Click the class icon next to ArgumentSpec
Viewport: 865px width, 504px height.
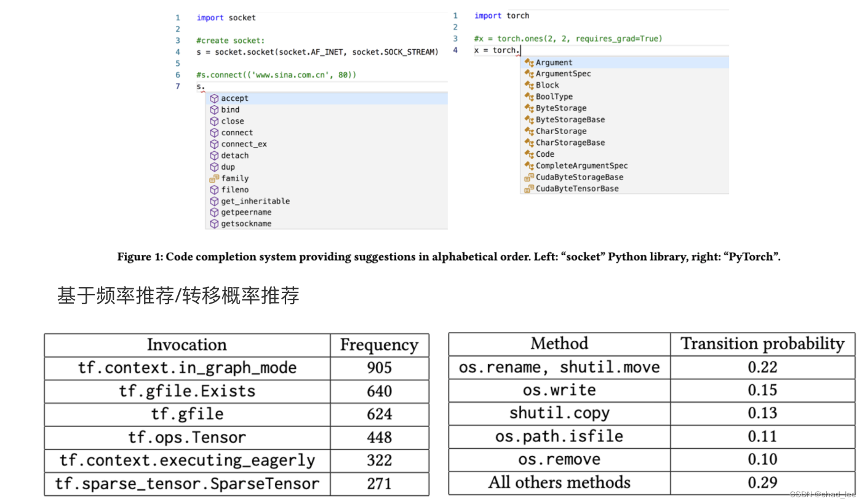pos(529,74)
